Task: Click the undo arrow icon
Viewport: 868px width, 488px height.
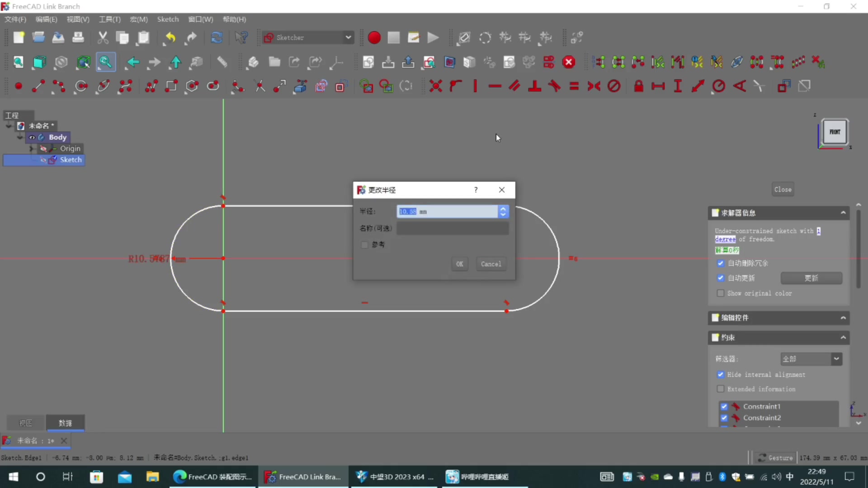Action: [170, 38]
